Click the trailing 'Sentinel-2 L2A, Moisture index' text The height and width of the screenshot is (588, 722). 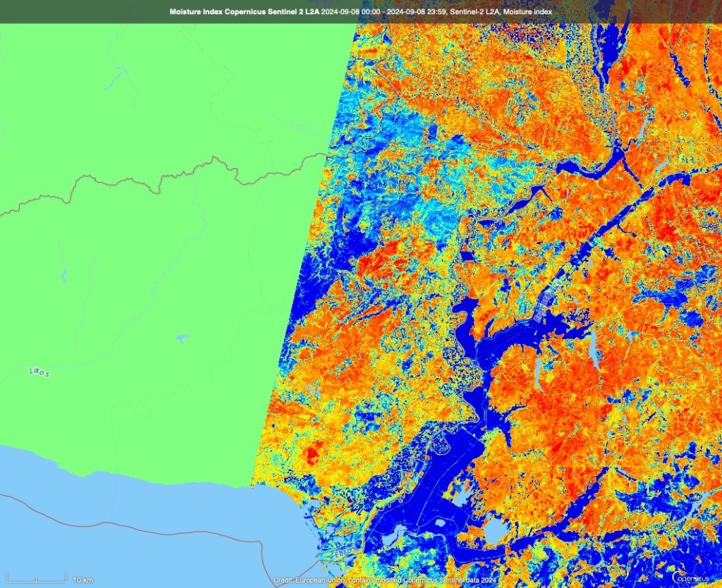coord(503,12)
